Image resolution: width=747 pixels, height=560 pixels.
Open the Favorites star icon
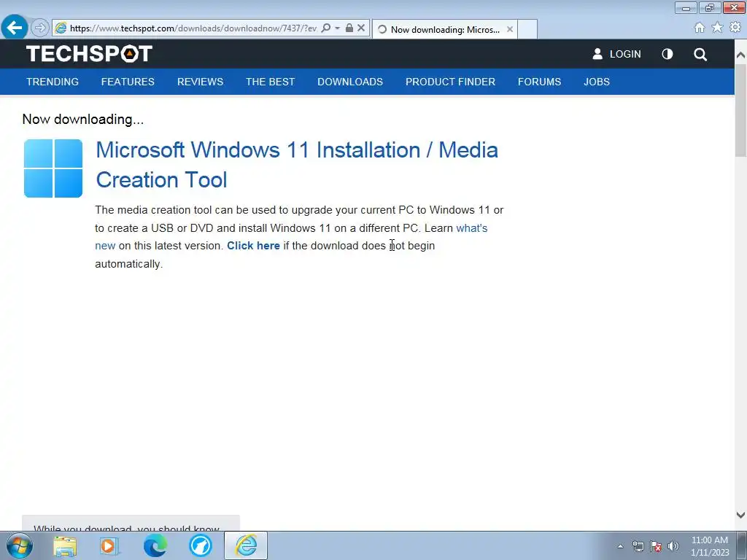717,28
